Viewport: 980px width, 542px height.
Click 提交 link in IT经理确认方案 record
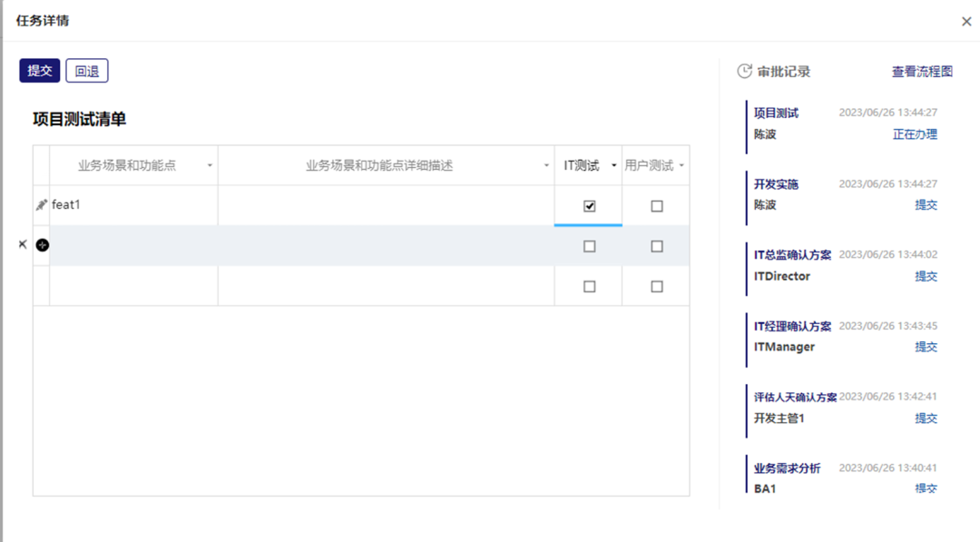(926, 347)
